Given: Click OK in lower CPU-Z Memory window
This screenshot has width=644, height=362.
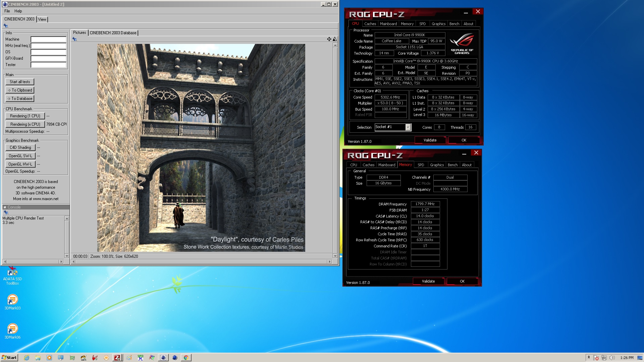Looking at the screenshot, I should (x=462, y=281).
